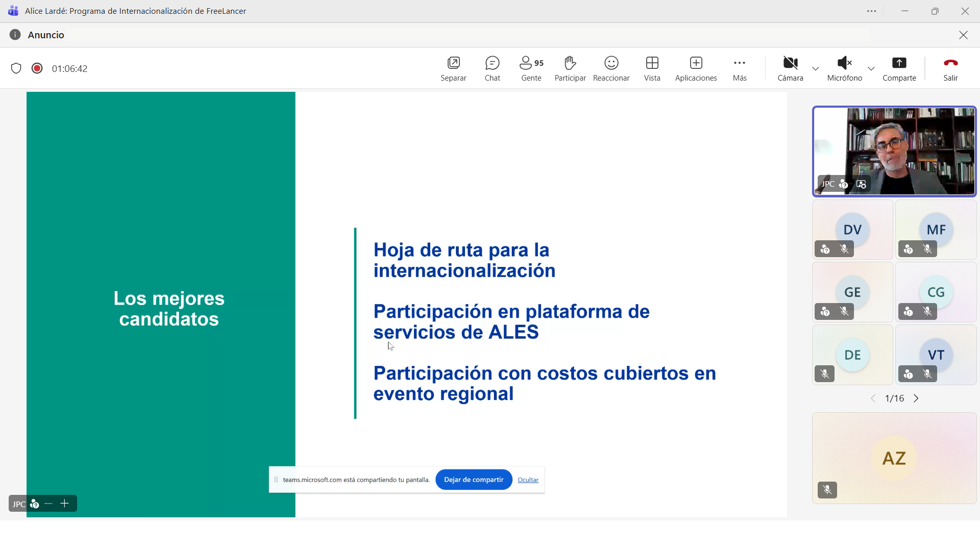
Task: Select the AZ participant tile
Action: pyautogui.click(x=894, y=458)
